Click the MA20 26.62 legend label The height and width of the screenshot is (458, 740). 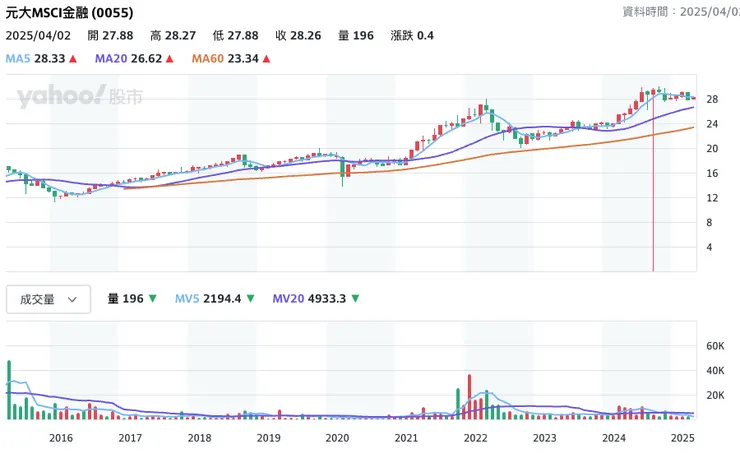(x=128, y=59)
